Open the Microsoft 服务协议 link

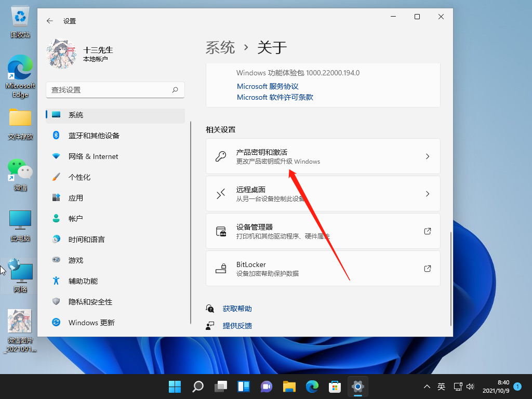coord(267,86)
